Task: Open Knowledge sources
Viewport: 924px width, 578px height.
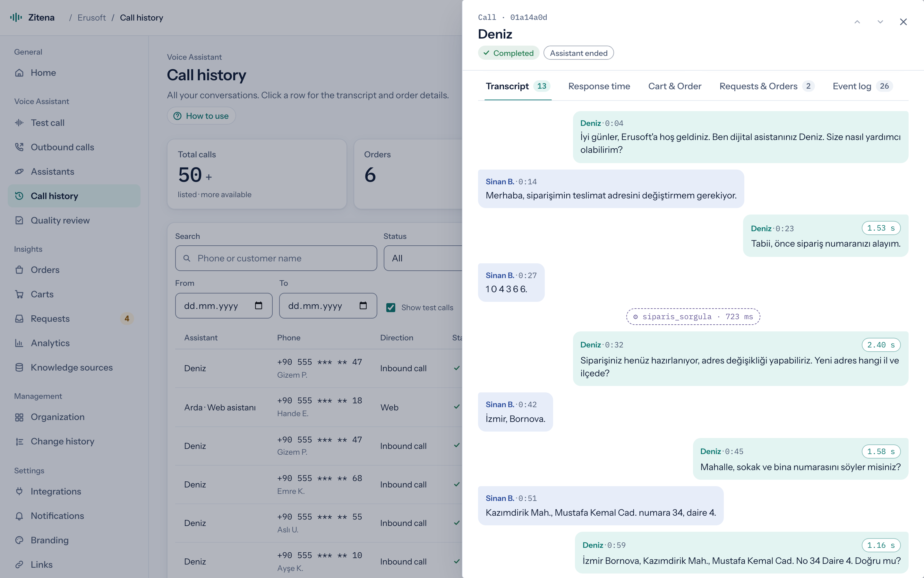Action: click(74, 368)
